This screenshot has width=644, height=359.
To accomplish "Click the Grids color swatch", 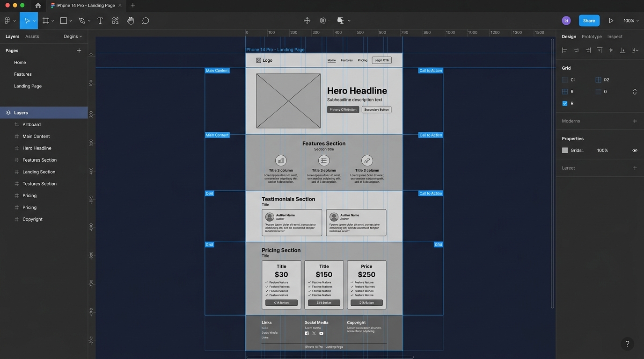I will (x=565, y=151).
